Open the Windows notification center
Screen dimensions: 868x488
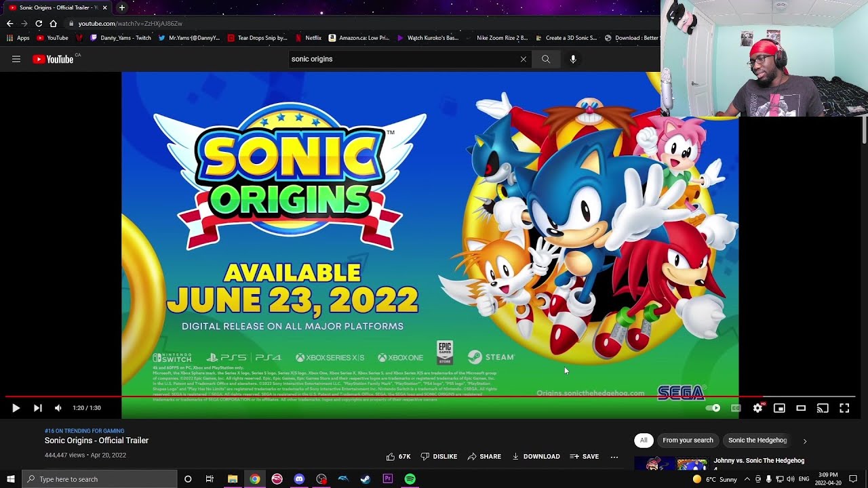853,479
